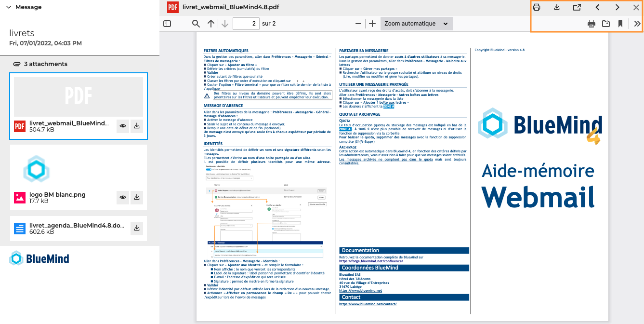Go to previous page with up arrow
The image size is (644, 324).
(x=210, y=24)
